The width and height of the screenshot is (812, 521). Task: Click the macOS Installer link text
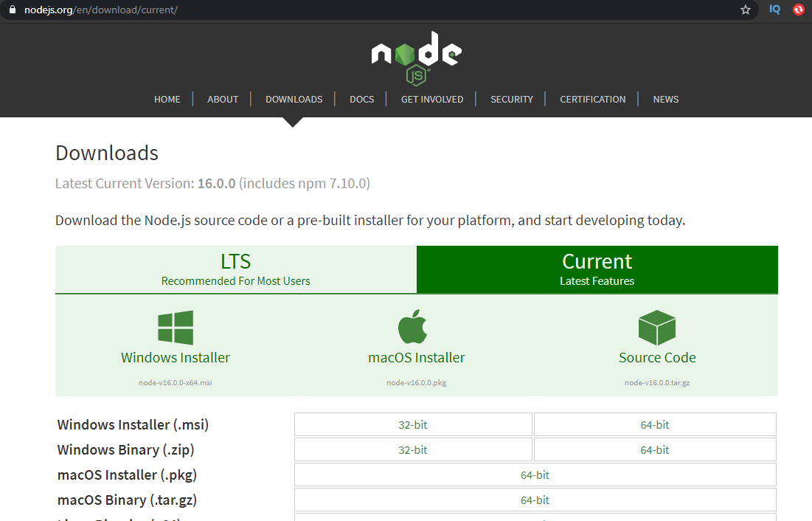tap(417, 358)
